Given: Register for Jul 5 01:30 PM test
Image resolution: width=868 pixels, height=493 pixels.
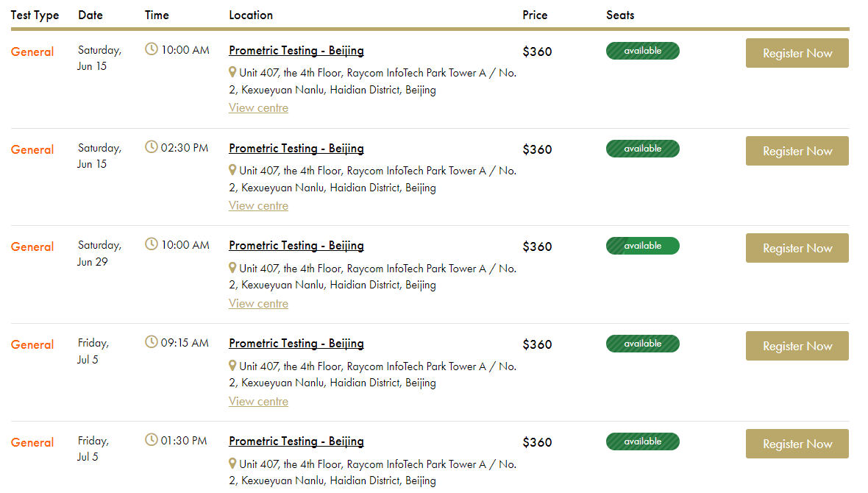Looking at the screenshot, I should [797, 444].
